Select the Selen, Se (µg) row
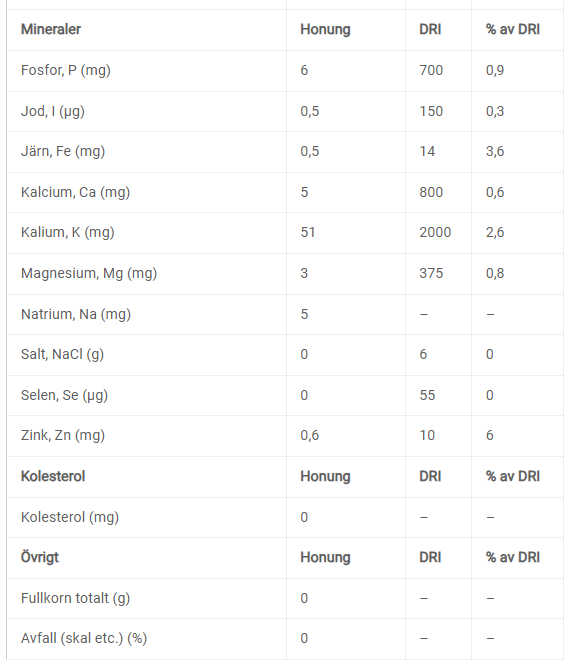The width and height of the screenshot is (580, 661). (x=285, y=395)
